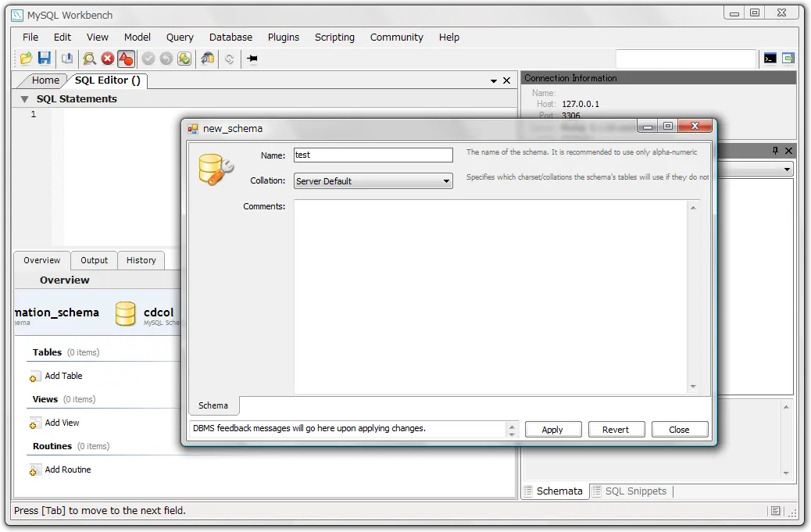
Task: Switch to the History tab
Action: point(141,260)
